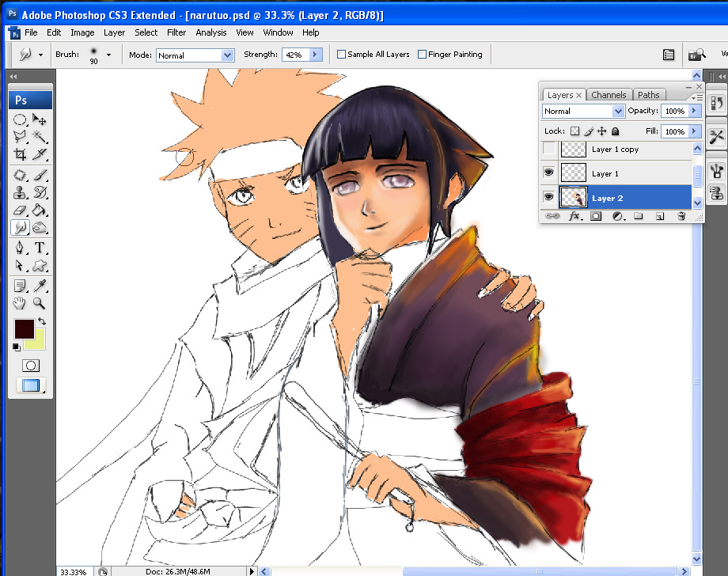Open the History panel from the dock
The width and height of the screenshot is (728, 576).
click(716, 103)
